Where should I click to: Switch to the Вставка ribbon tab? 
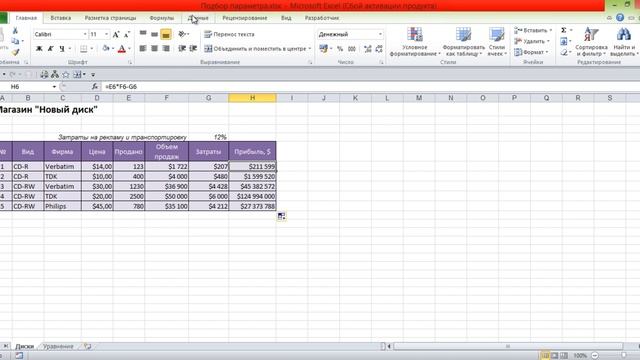click(x=61, y=18)
